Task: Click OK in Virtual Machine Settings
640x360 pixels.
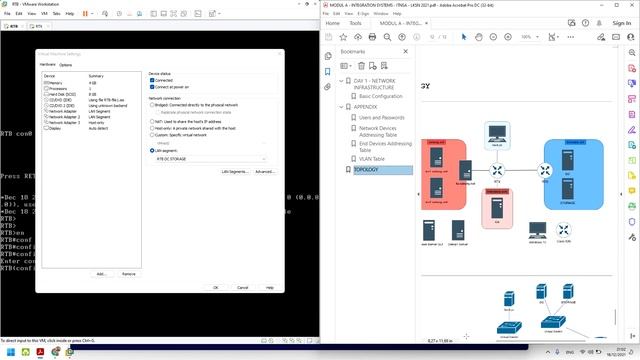Action: coord(216,287)
